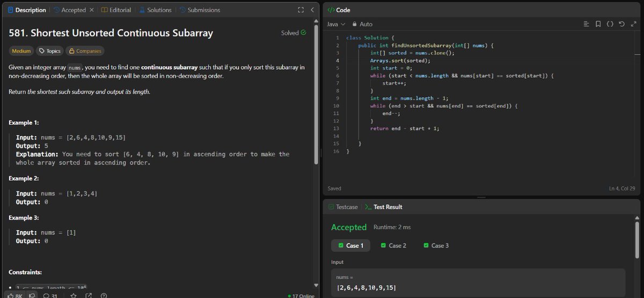Select the Case 1 result button

[350, 245]
